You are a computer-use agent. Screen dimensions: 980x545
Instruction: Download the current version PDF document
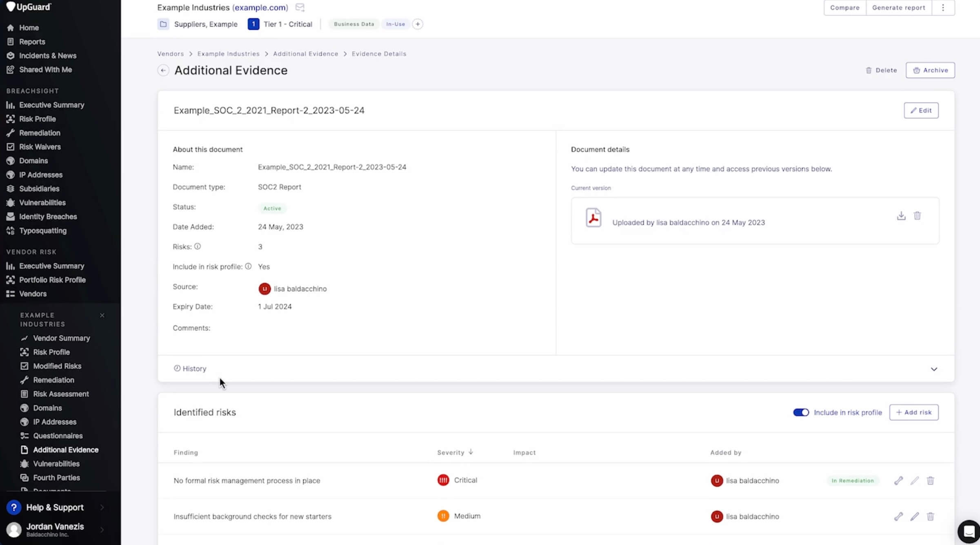pyautogui.click(x=901, y=216)
